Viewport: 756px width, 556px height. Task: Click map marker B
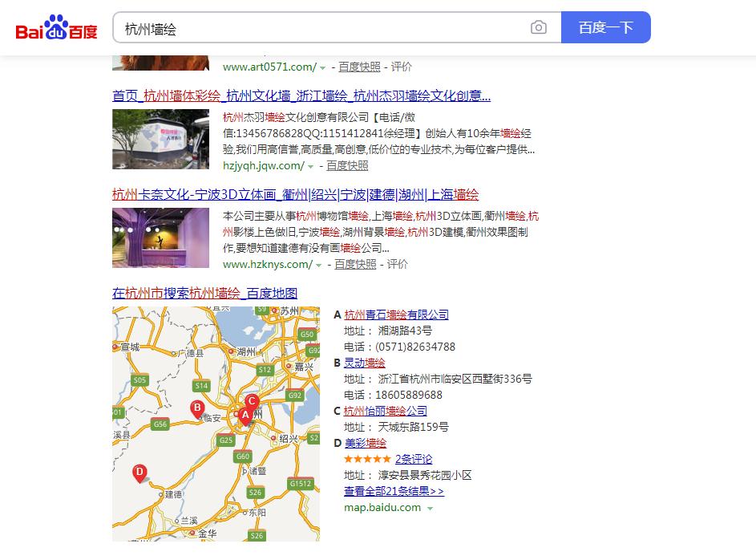[196, 409]
